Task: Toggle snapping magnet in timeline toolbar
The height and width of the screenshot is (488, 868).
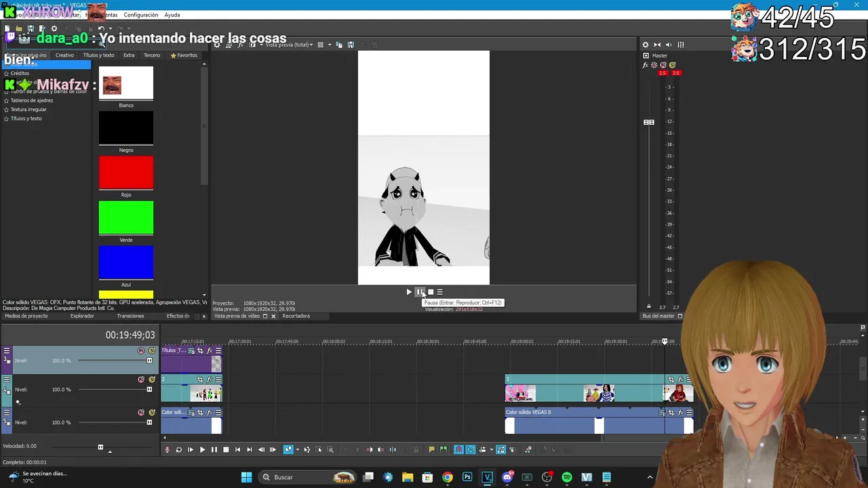Action: coord(459,449)
